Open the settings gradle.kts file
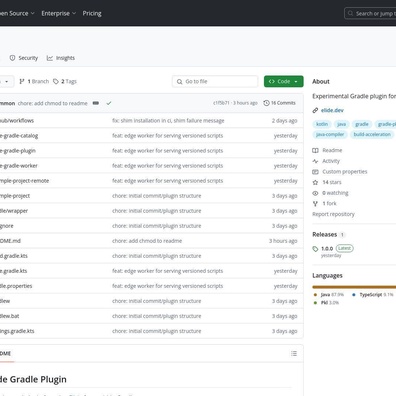 click(x=17, y=331)
